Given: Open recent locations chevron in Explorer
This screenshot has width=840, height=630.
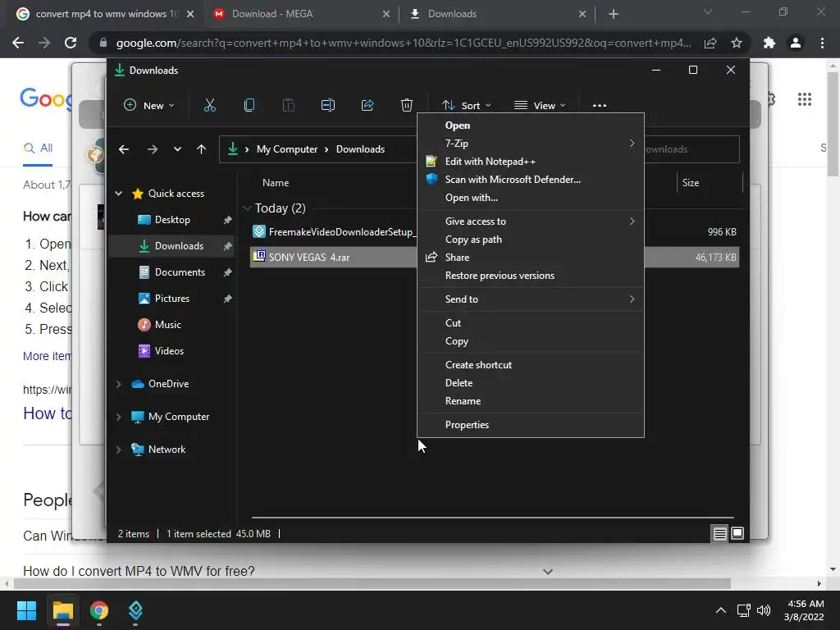Looking at the screenshot, I should pyautogui.click(x=177, y=149).
